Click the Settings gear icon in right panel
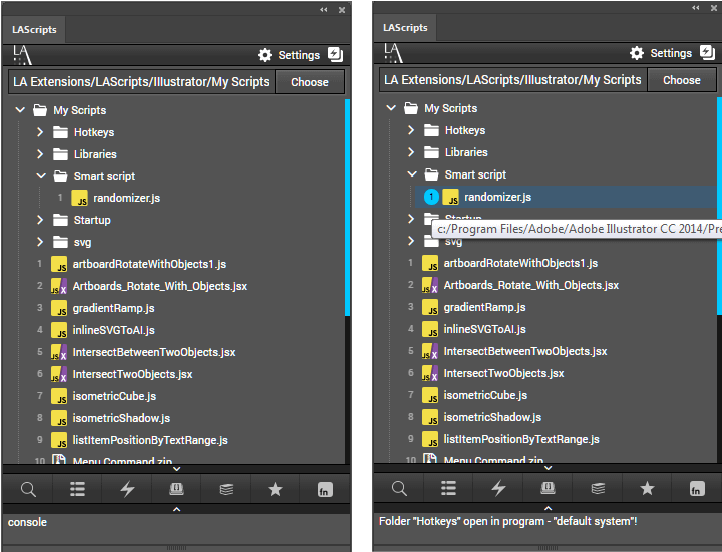722x552 pixels. pyautogui.click(x=637, y=53)
